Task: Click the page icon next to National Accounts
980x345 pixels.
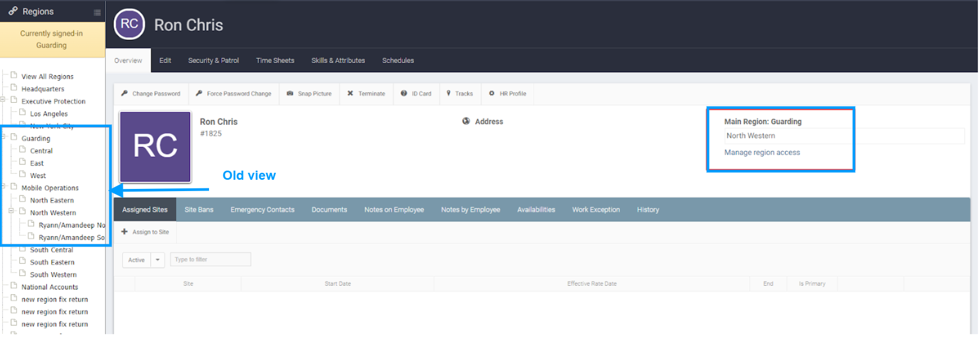Action: [14, 286]
